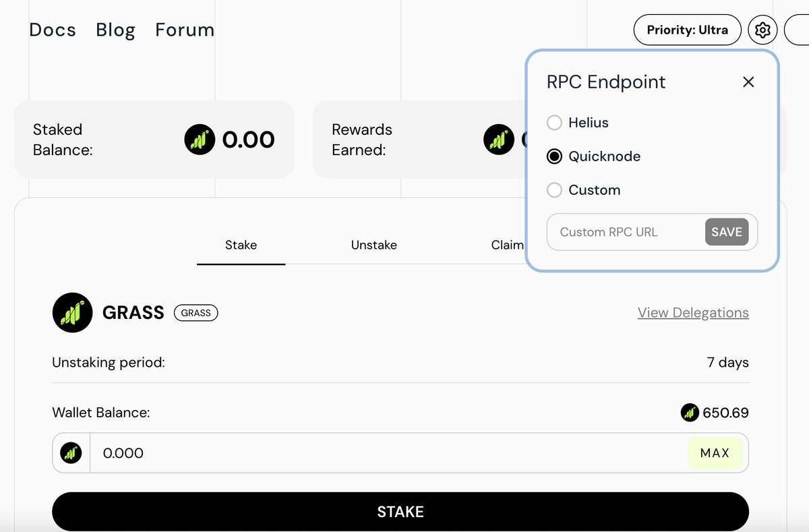
Task: Click the black STAKE button
Action: point(400,512)
